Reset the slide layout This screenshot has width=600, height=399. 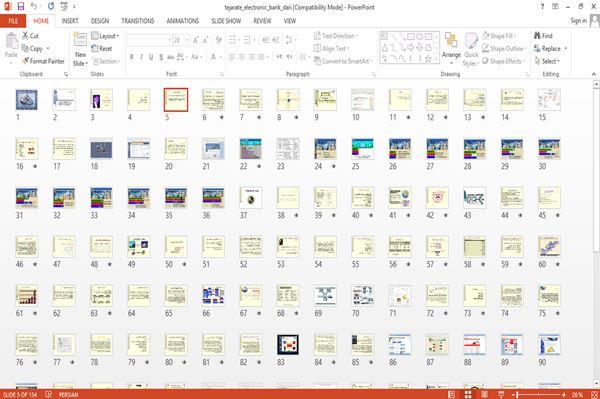tap(102, 49)
